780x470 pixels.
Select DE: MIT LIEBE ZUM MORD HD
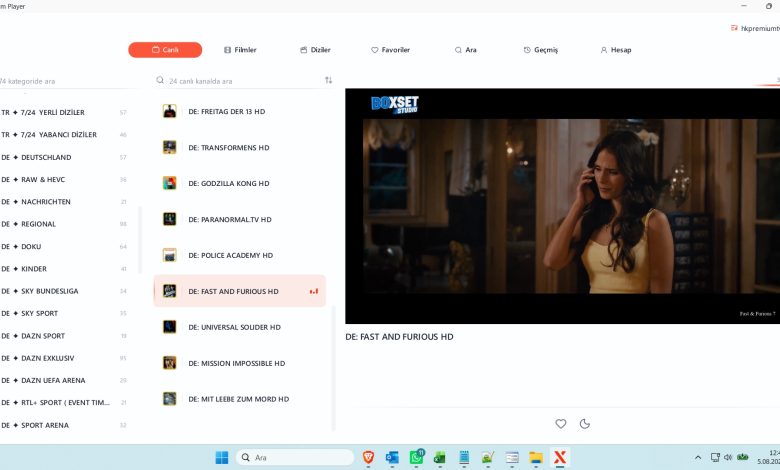239,399
